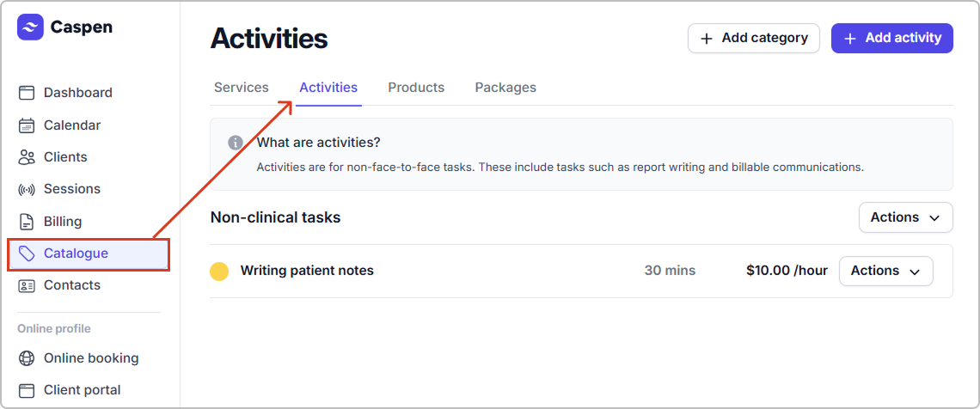Open Actions dropdown for Writing patient notes

tap(885, 271)
